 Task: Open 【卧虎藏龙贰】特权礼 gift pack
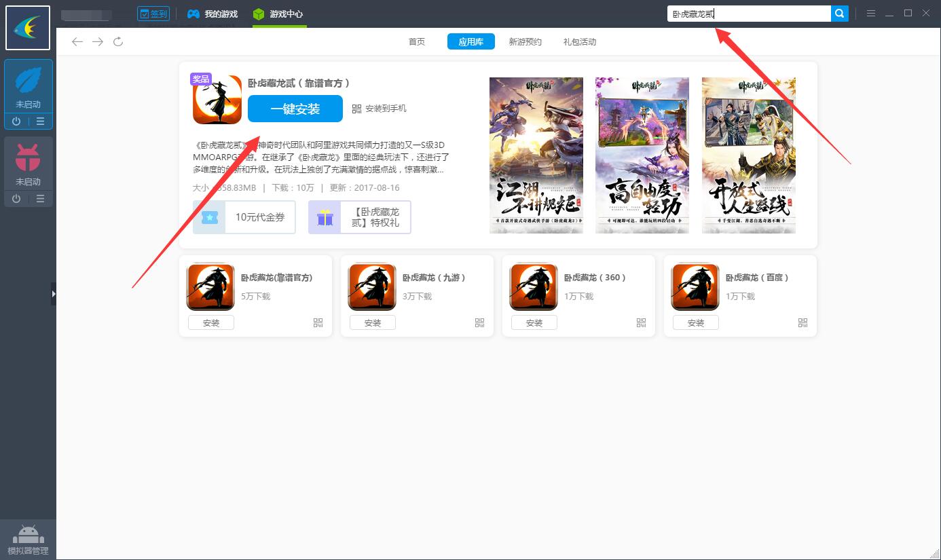360,217
